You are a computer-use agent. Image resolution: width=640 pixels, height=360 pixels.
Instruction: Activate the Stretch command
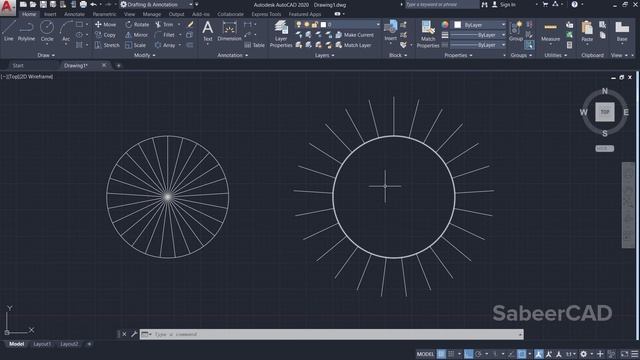point(107,45)
